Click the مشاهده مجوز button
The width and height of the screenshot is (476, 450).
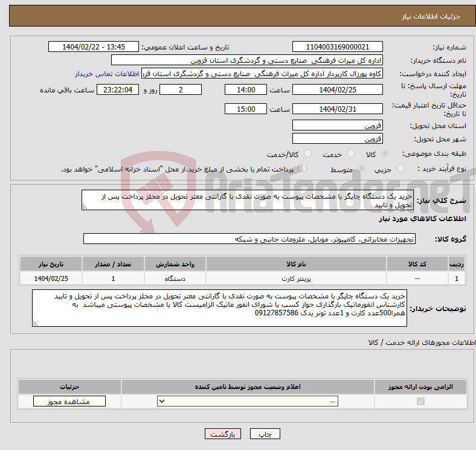[69, 402]
